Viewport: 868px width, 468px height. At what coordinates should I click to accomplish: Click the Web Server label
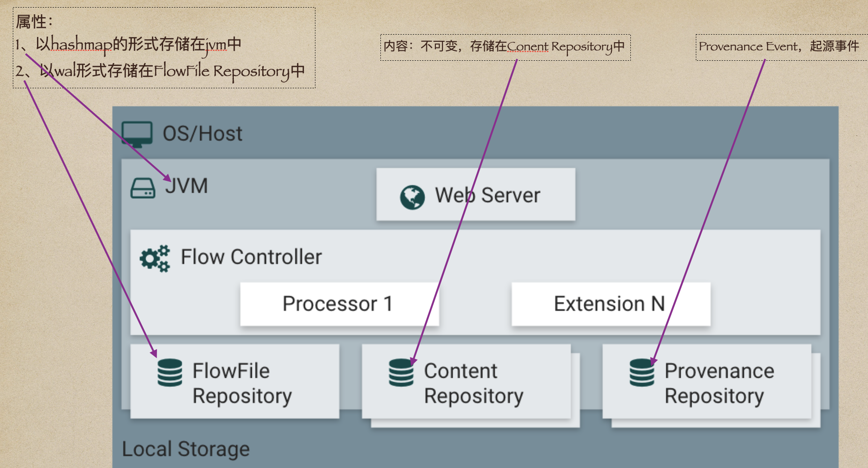click(x=488, y=195)
